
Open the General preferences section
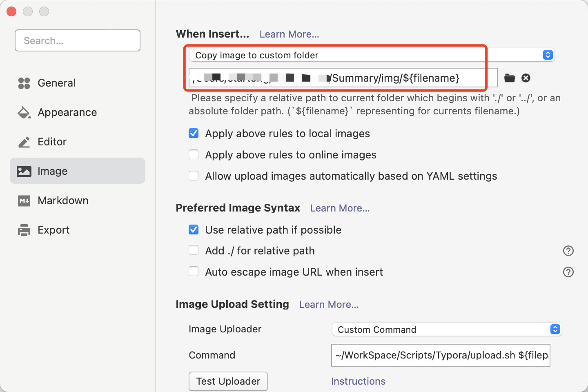pos(78,83)
